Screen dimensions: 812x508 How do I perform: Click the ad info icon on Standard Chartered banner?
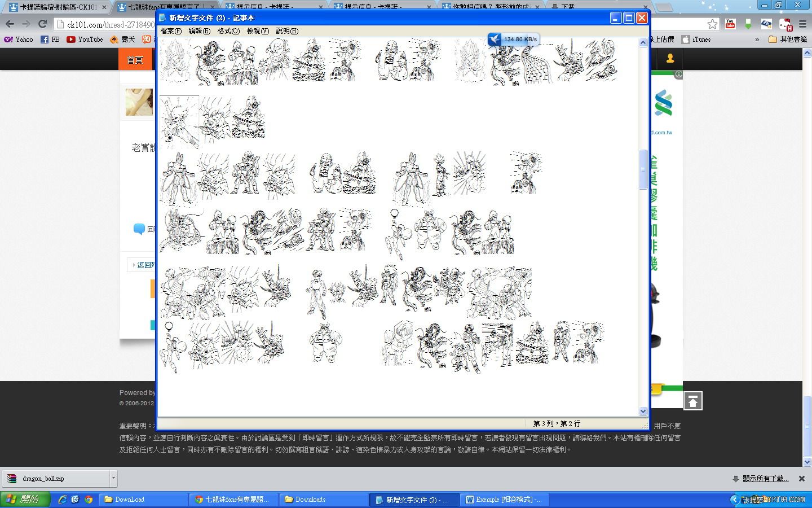coord(678,74)
